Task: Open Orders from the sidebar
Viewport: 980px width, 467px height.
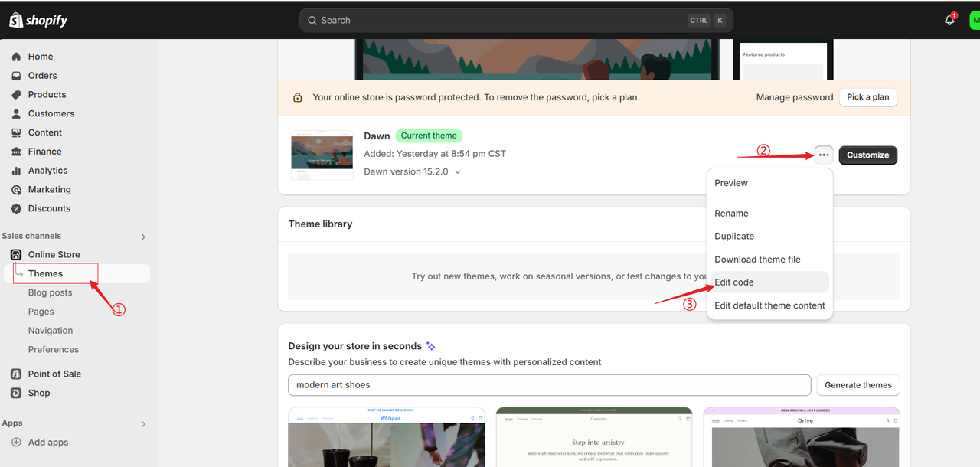Action: click(x=42, y=76)
